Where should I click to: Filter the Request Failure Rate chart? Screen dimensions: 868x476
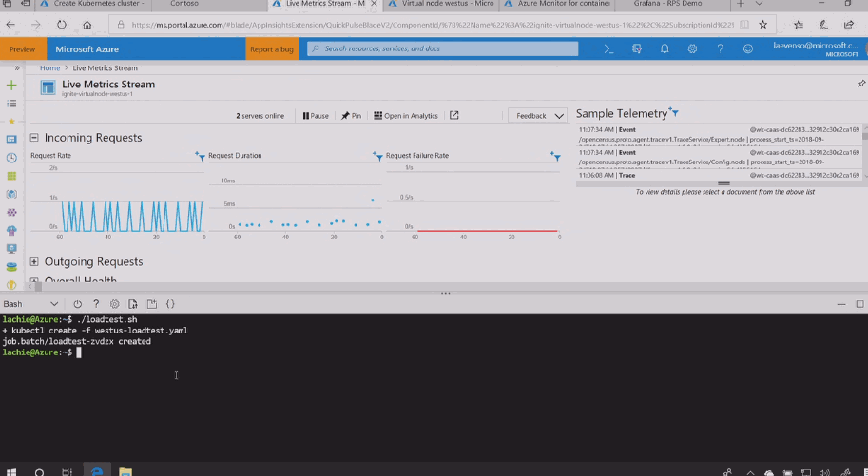pos(556,156)
